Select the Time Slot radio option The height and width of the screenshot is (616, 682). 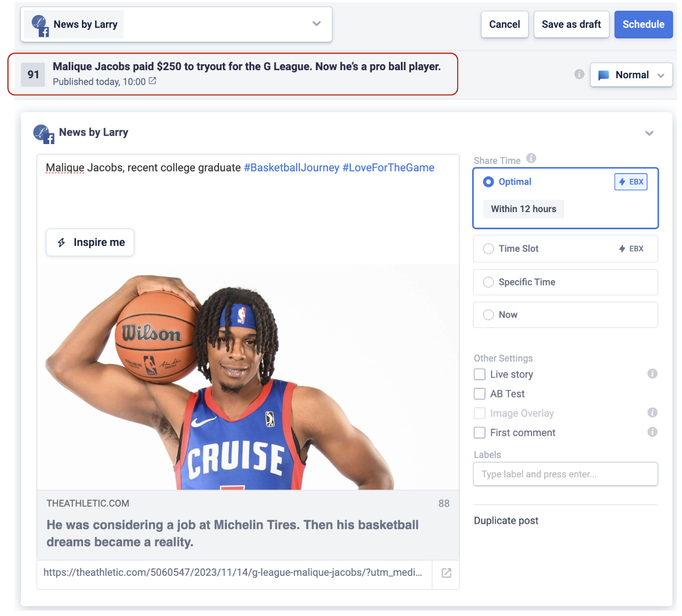tap(488, 249)
